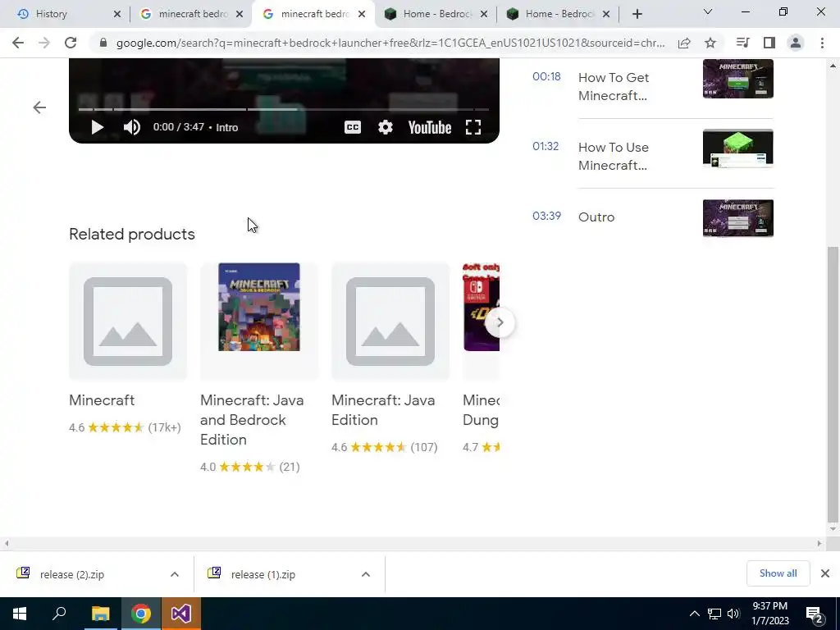This screenshot has height=630, width=840.
Task: Open video settings gear
Action: 386,127
